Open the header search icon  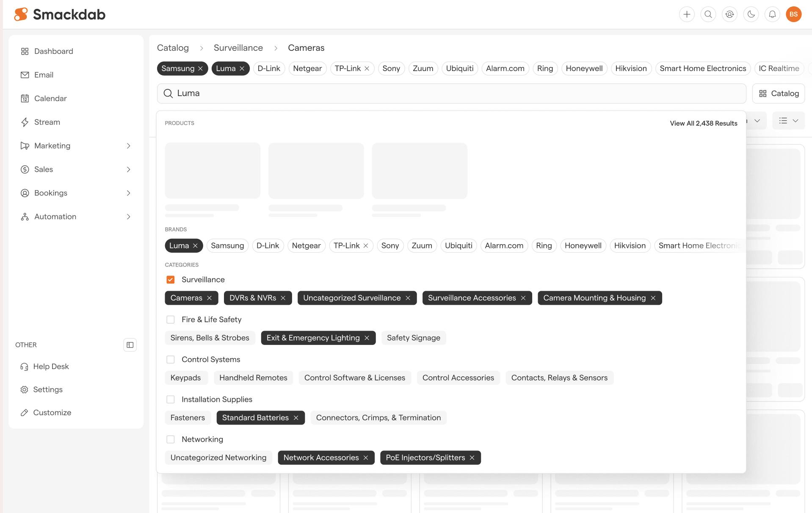(x=708, y=14)
